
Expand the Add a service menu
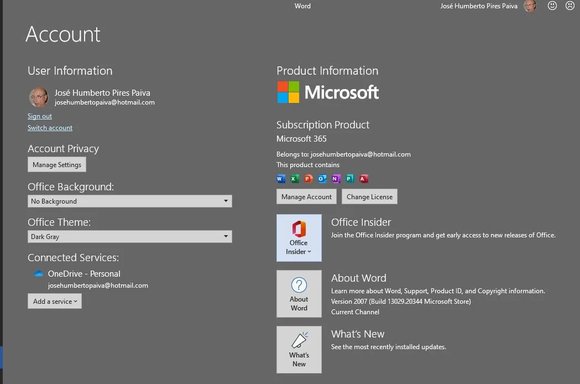(55, 301)
